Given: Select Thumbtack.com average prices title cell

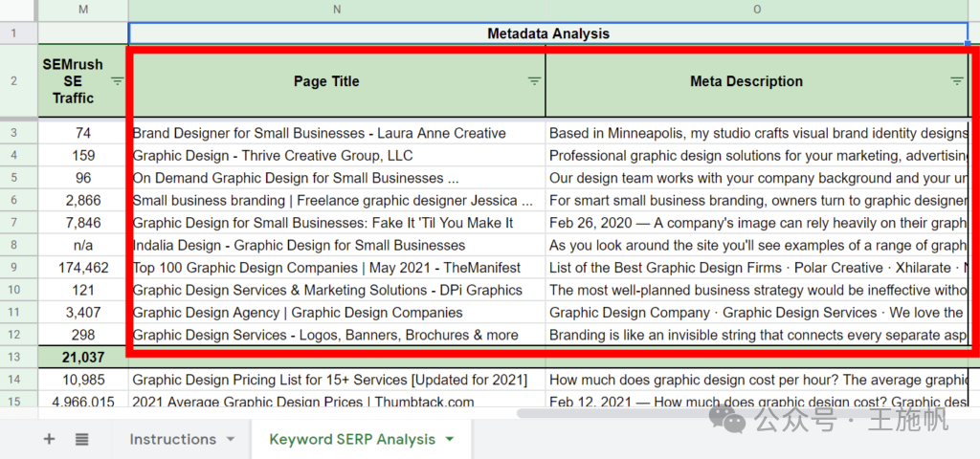Looking at the screenshot, I should click(x=337, y=402).
